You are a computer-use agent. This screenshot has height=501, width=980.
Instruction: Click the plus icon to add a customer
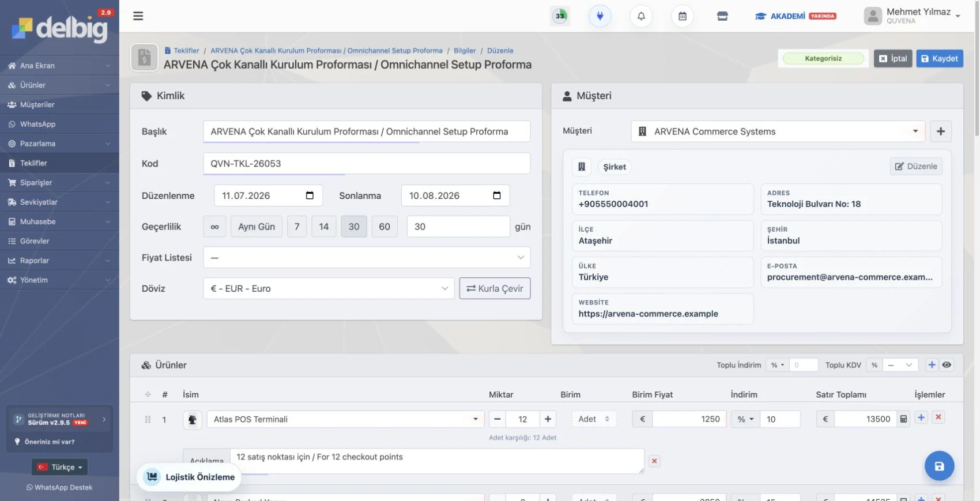point(941,131)
